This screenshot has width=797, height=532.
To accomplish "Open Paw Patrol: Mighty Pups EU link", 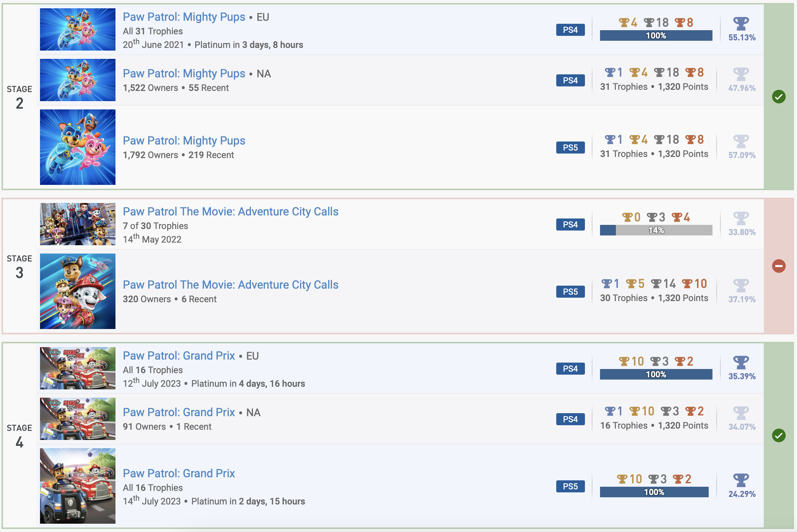I will pos(184,17).
